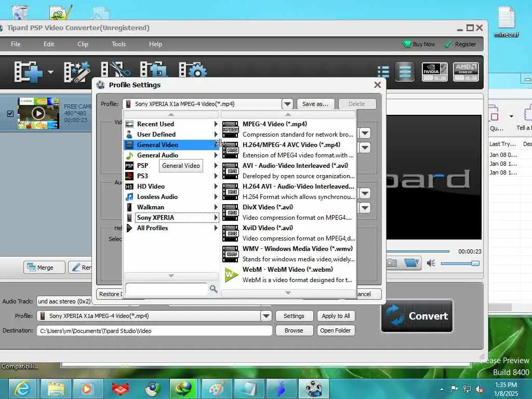This screenshot has width=532, height=399.
Task: Choose DivX Video (*.avi) format icon
Action: pos(230,212)
